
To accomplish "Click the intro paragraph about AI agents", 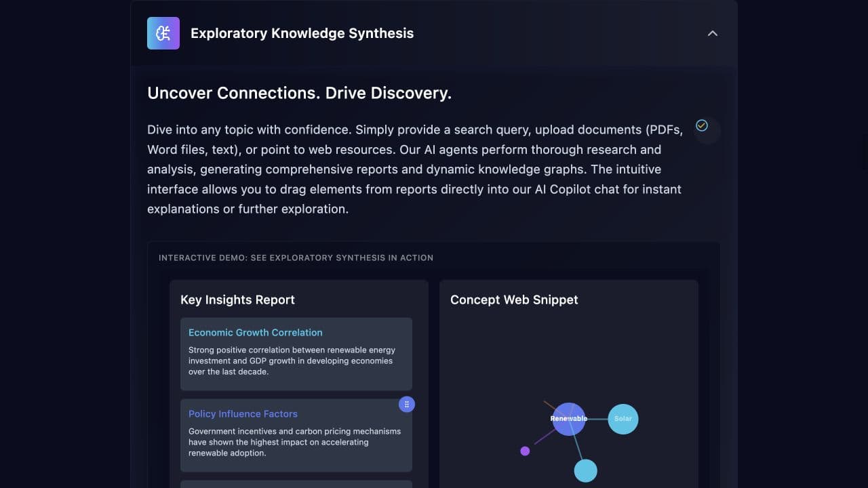I will coord(414,169).
